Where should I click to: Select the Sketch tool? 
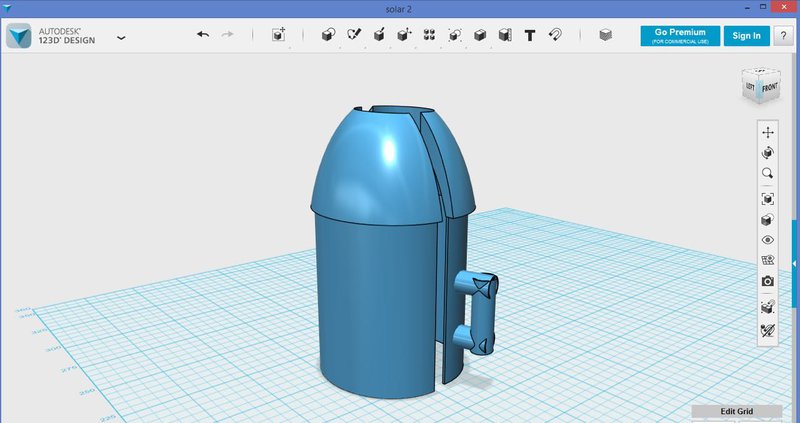[x=353, y=35]
